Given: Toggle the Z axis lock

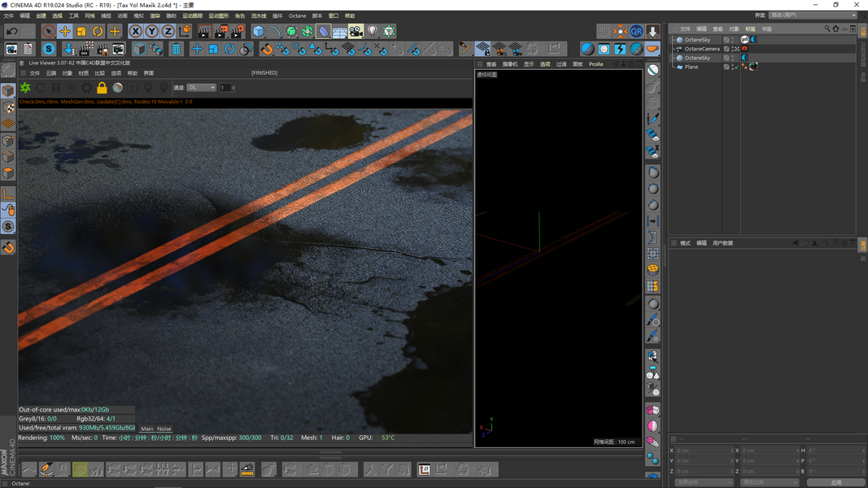Looking at the screenshot, I should [168, 32].
